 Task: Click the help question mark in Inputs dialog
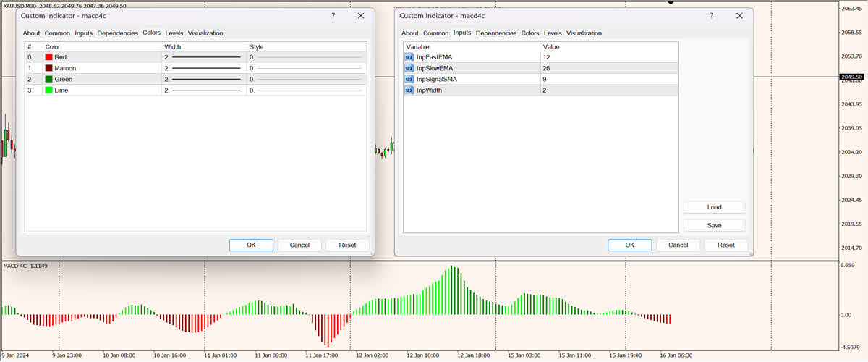(x=712, y=15)
